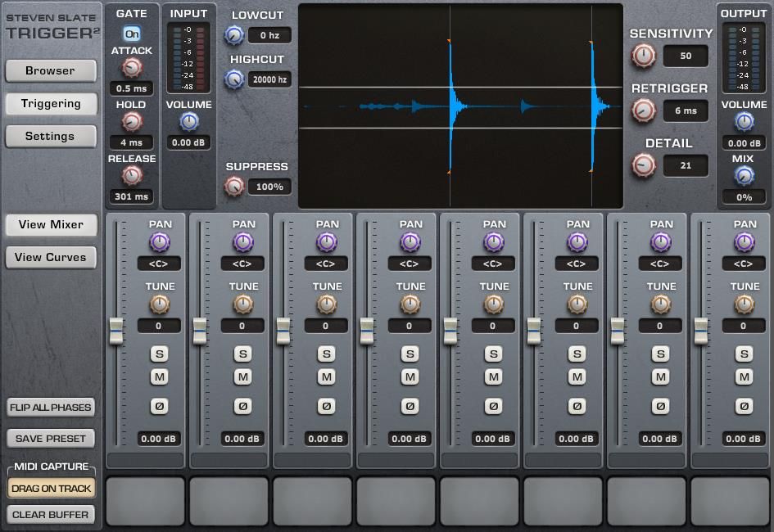This screenshot has height=532, width=774.
Task: Click the gate Release 301 ms value
Action: [131, 196]
